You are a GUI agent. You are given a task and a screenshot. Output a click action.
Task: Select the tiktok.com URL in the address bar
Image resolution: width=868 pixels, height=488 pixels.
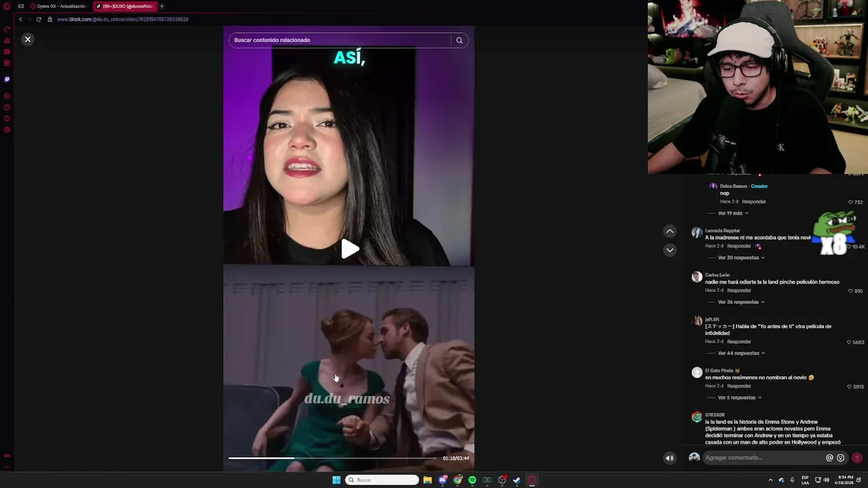tap(123, 19)
